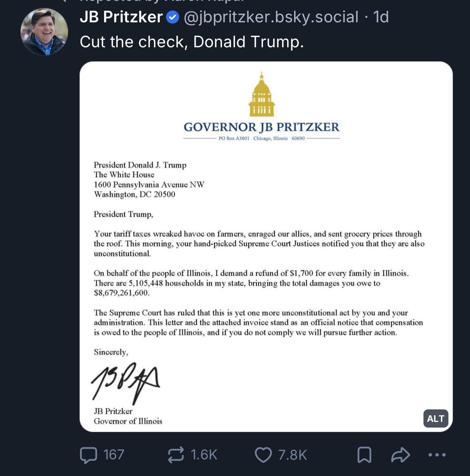Image resolution: width=470 pixels, height=476 pixels.
Task: Click the blue verified checkmark badge
Action: [x=173, y=17]
